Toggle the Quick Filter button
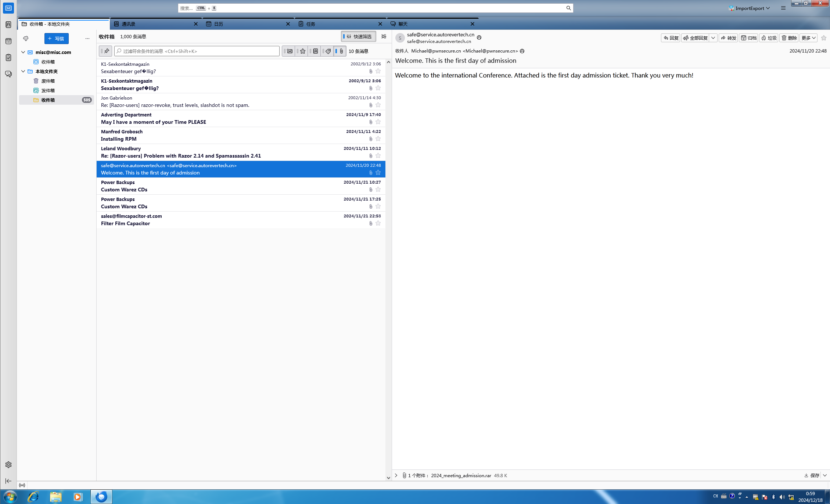This screenshot has width=830, height=504. (x=359, y=36)
